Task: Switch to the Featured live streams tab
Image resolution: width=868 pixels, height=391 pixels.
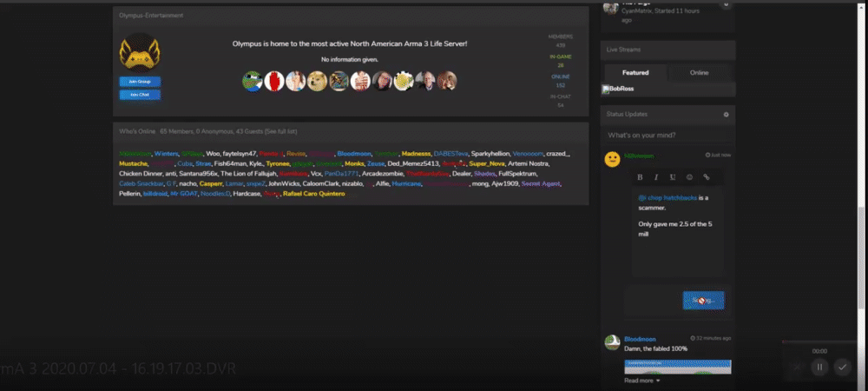Action: coord(635,72)
